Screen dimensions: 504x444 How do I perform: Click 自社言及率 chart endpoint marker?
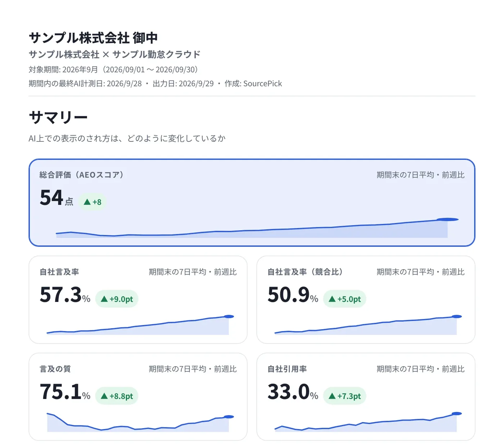tap(229, 317)
